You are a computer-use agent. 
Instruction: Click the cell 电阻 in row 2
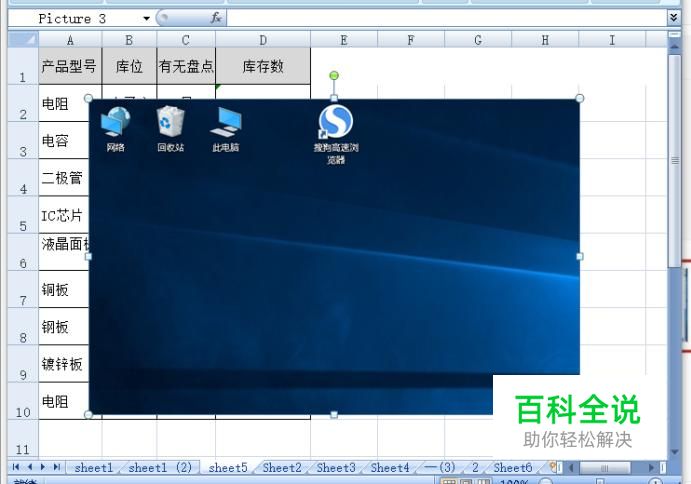point(64,104)
